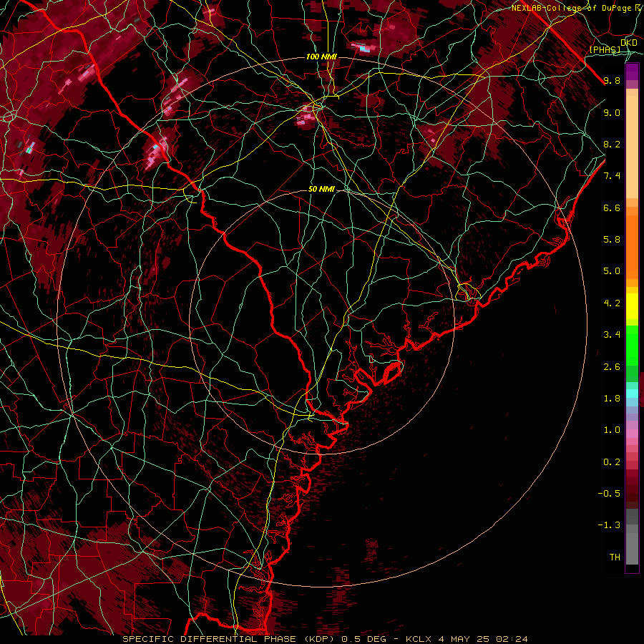Click the TH threshold label on scale
644x644 pixels.
coord(615,557)
